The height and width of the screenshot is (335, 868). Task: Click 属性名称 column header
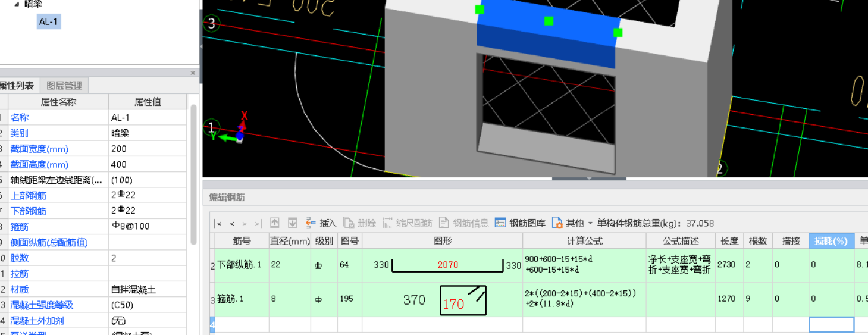(x=58, y=102)
